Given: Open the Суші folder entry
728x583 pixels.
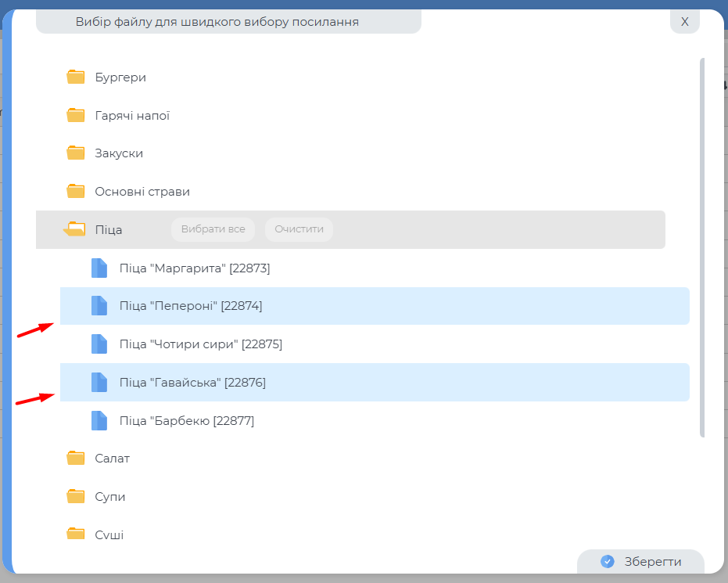Looking at the screenshot, I should click(x=109, y=535).
